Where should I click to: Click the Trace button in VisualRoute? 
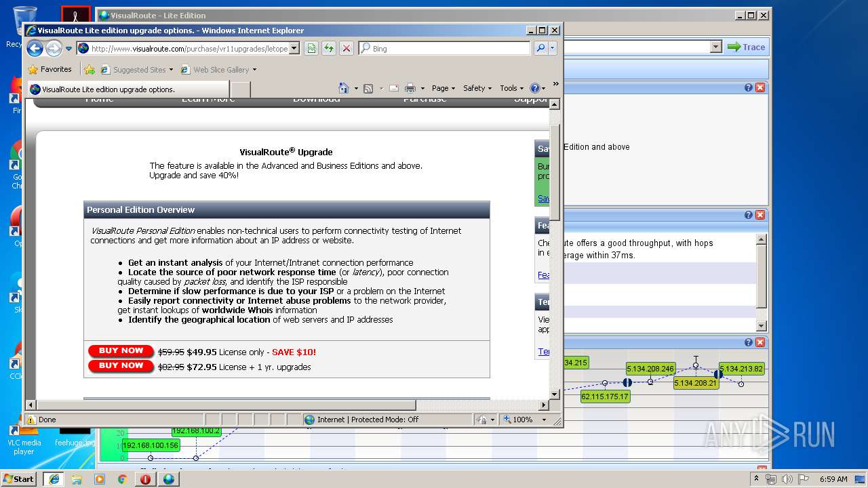(747, 47)
